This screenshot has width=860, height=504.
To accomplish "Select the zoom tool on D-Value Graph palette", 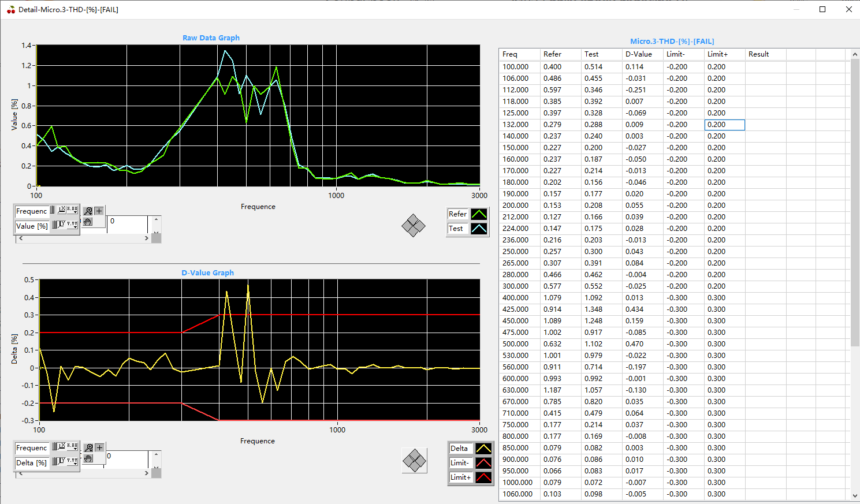I will (88, 447).
